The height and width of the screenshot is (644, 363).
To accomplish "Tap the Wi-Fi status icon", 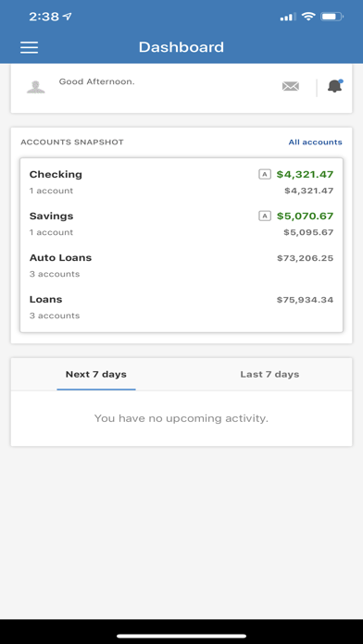I will click(x=308, y=17).
